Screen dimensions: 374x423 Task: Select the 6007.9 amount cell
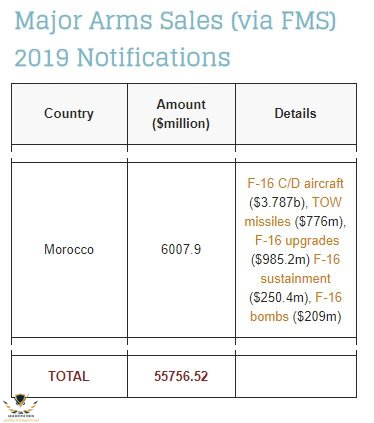point(181,249)
